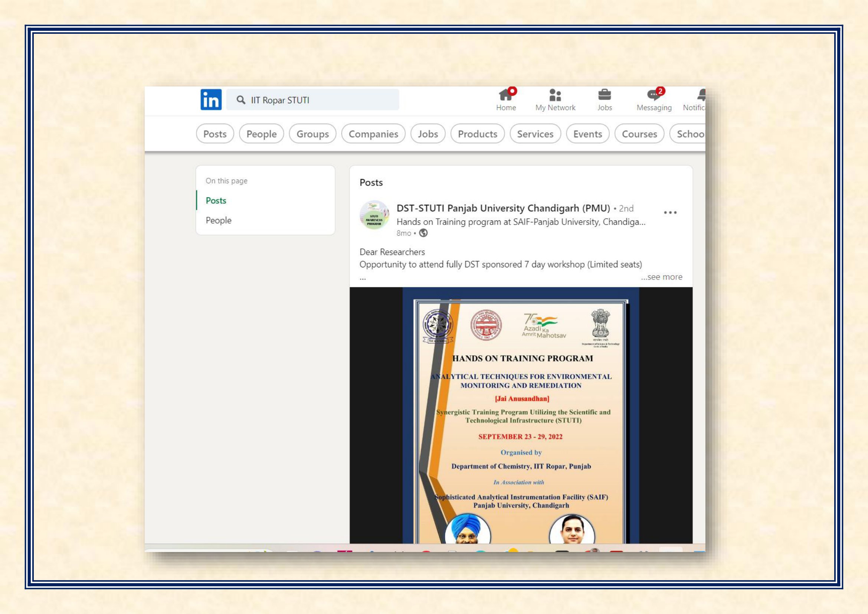Filter results by People pill

pos(261,134)
